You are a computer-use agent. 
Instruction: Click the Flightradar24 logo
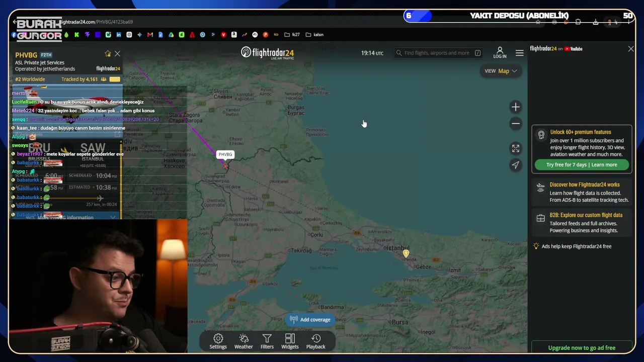pyautogui.click(x=267, y=53)
